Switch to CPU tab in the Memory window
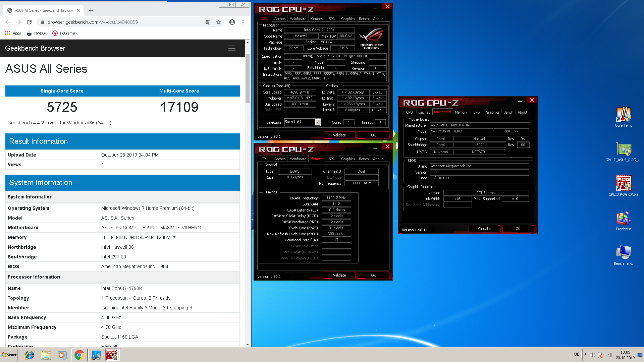This screenshot has width=644, height=362. tap(265, 159)
